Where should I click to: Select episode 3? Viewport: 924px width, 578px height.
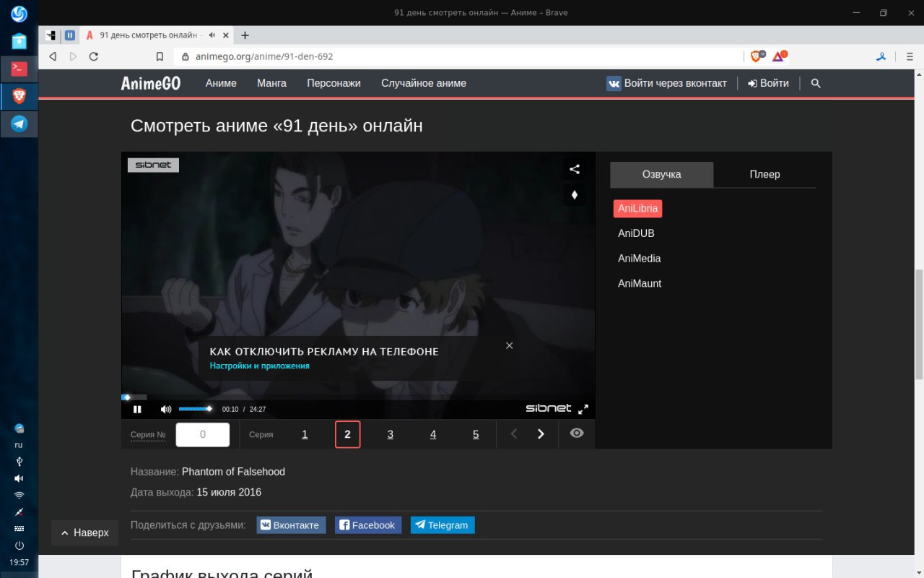click(391, 434)
